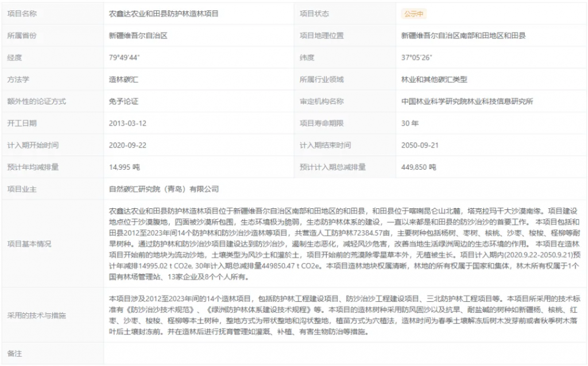
Task: Click the methodology value 造林碳汇
Action: click(123, 80)
